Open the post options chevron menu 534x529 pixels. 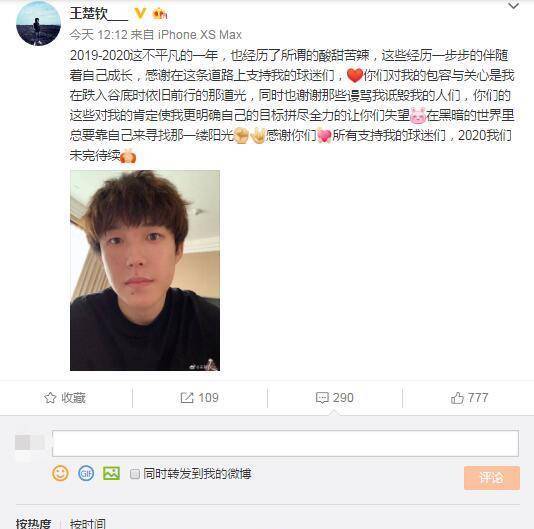513,6
